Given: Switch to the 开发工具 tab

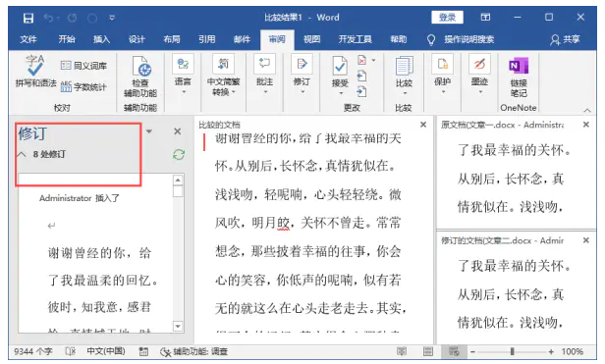Looking at the screenshot, I should pos(355,39).
